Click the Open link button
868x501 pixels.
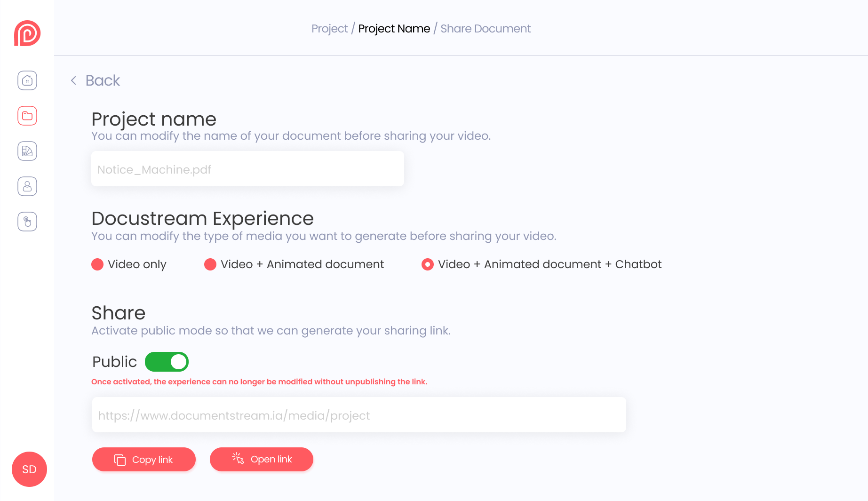[262, 460]
